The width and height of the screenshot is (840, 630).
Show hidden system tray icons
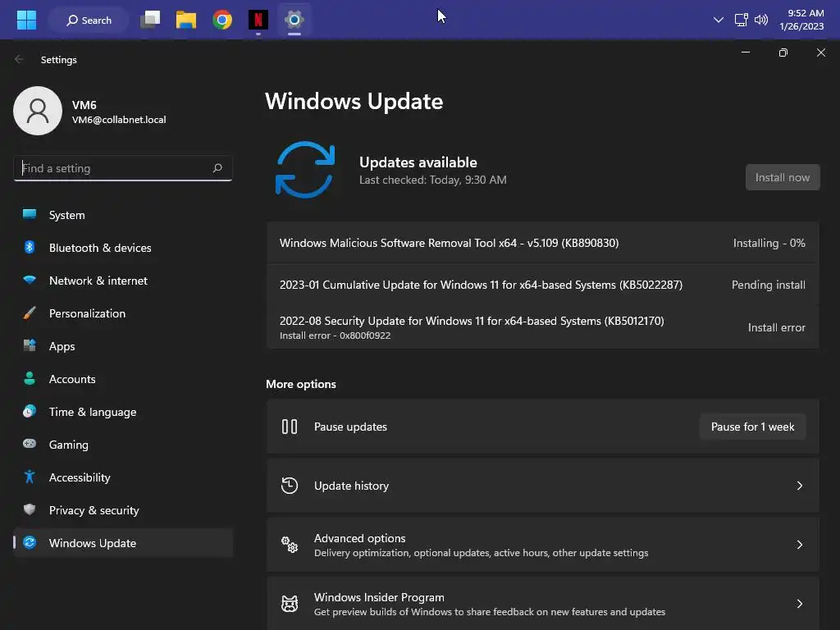719,21
